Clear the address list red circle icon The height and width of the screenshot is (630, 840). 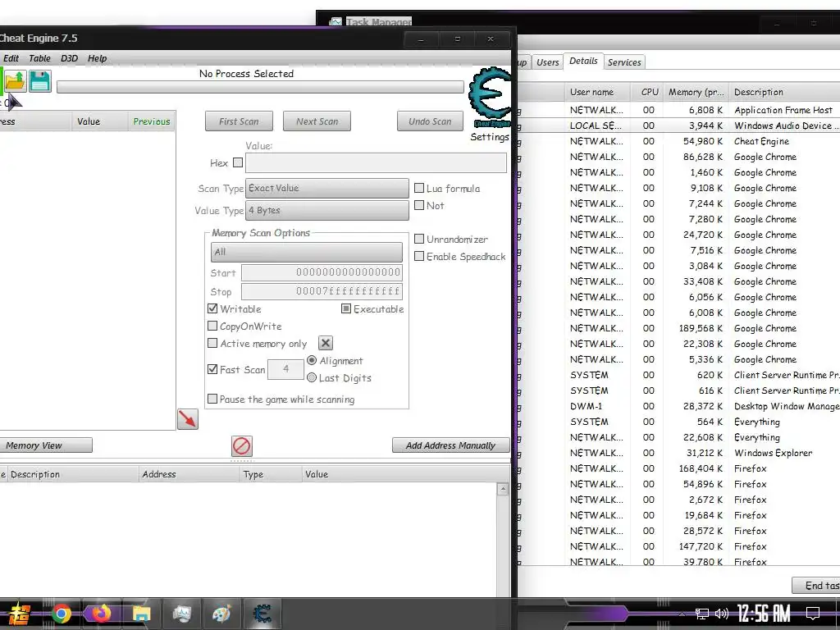pos(242,445)
